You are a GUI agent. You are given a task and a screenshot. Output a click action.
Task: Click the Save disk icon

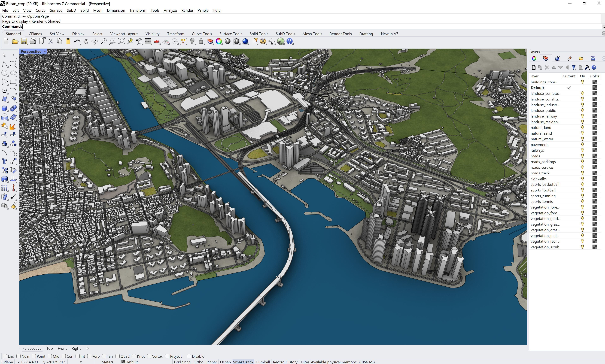click(24, 41)
